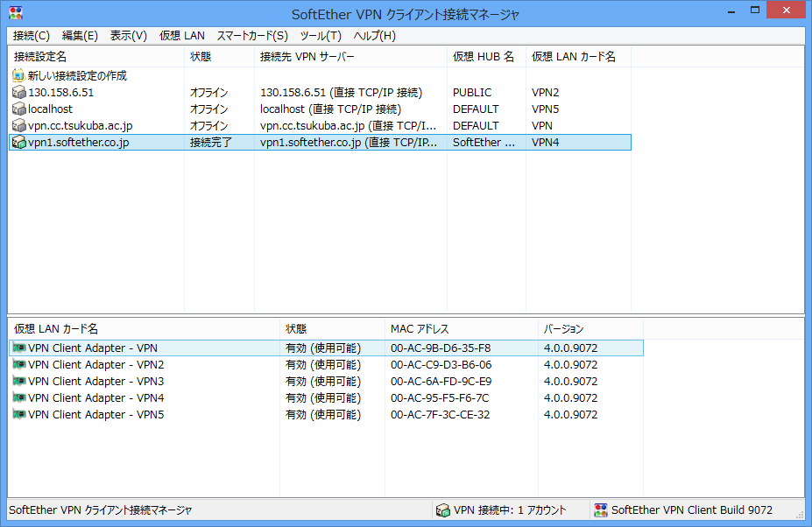Screen dimensions: 812x527
Task: Click status bar text SoftEther VPN クライアント接続マネージャ
Action: click(x=101, y=509)
